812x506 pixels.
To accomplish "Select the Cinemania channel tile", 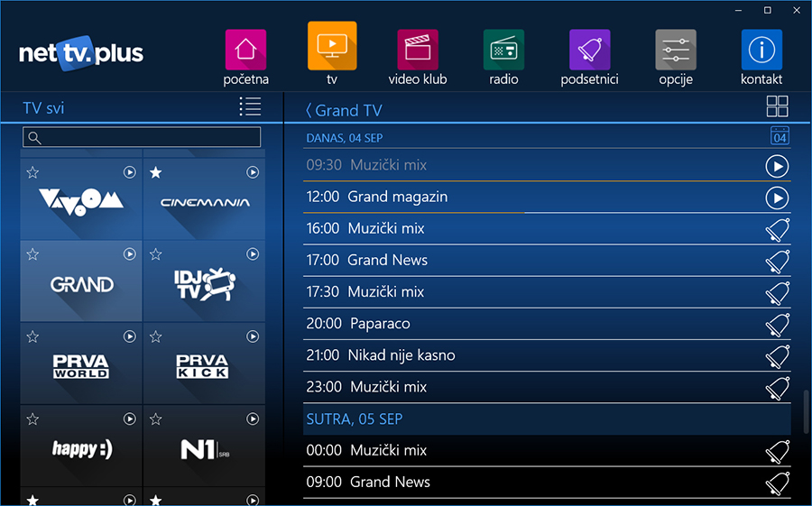I will click(x=204, y=199).
